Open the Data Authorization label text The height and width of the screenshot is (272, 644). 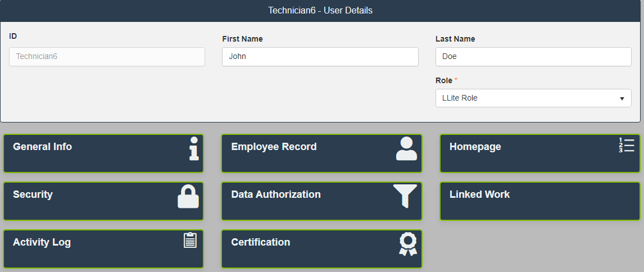276,194
